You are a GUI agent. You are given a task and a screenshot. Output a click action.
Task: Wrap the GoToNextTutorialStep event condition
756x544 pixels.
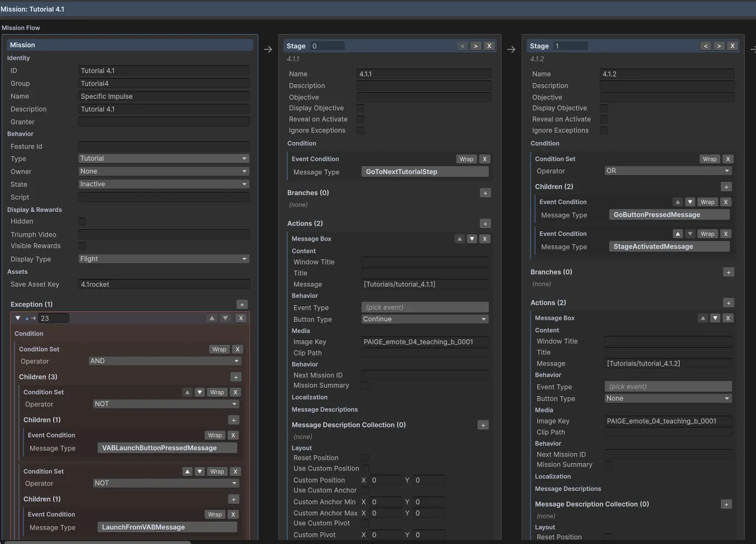(x=466, y=159)
